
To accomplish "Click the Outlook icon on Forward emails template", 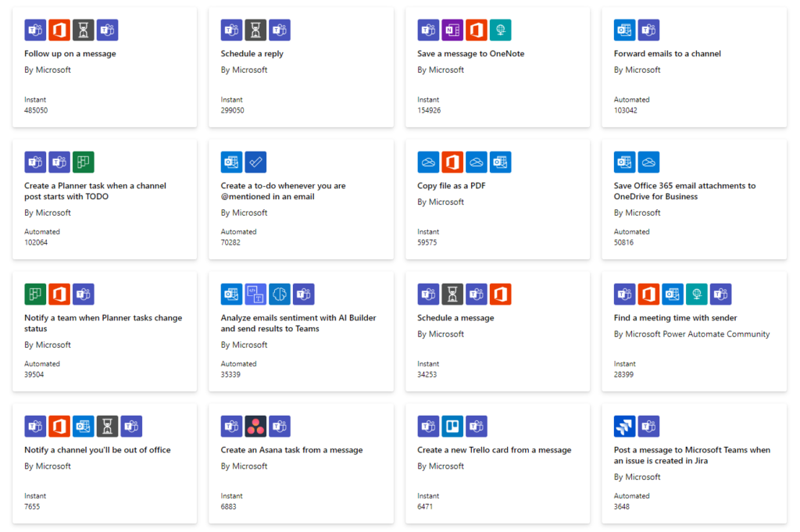I will click(x=625, y=30).
